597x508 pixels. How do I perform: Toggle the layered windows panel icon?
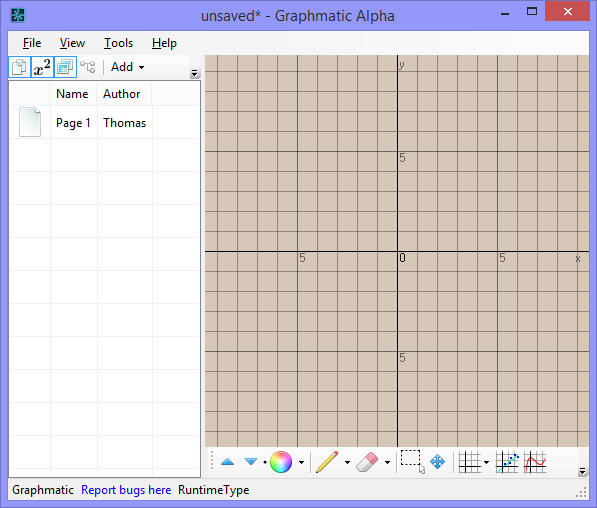[65, 67]
